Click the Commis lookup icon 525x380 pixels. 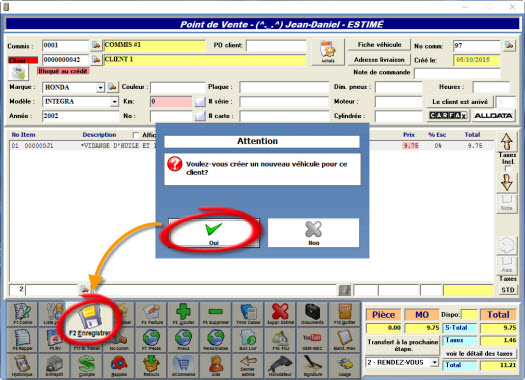pos(96,45)
